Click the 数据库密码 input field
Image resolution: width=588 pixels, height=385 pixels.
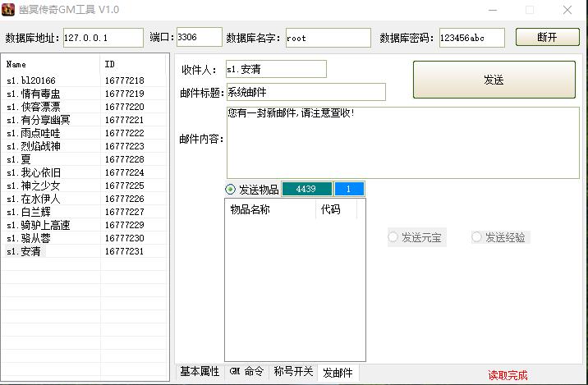(x=471, y=39)
